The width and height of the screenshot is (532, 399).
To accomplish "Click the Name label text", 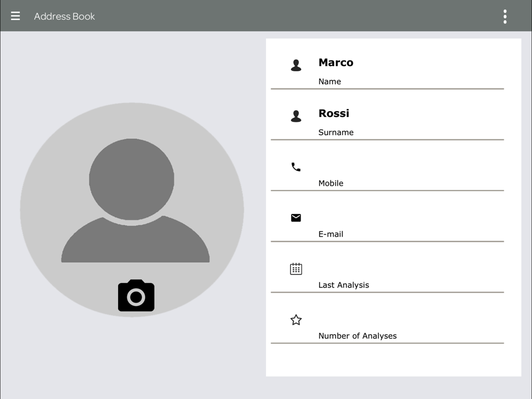I will (x=329, y=81).
